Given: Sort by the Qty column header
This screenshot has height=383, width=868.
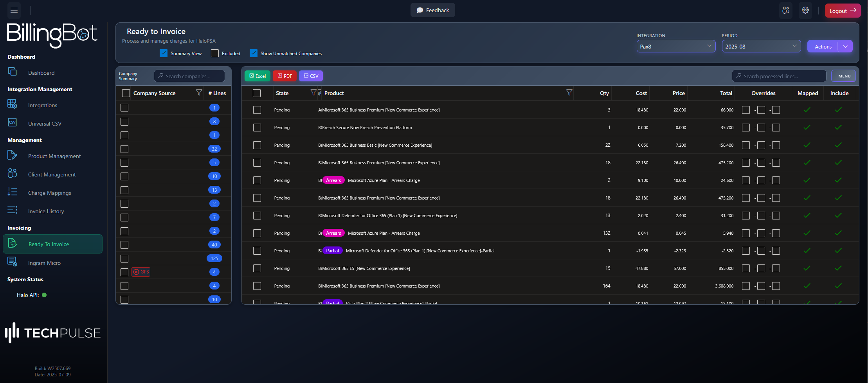Looking at the screenshot, I should point(604,93).
